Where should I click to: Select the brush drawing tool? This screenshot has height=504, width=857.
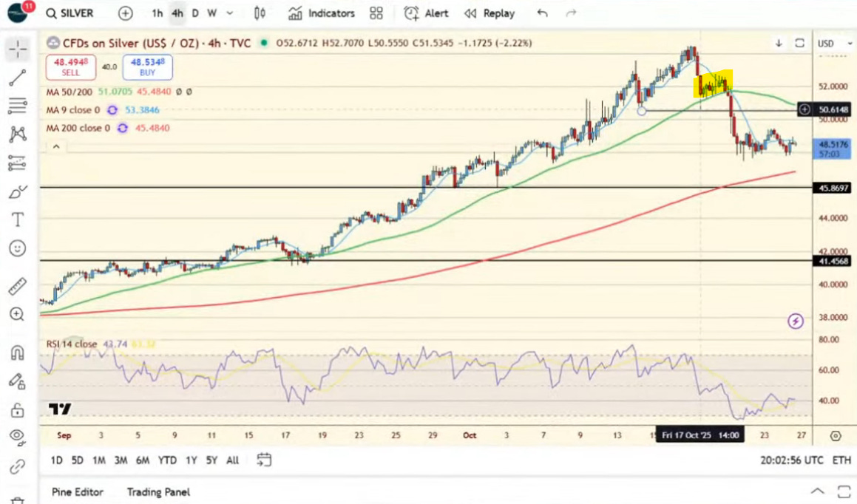click(x=18, y=191)
